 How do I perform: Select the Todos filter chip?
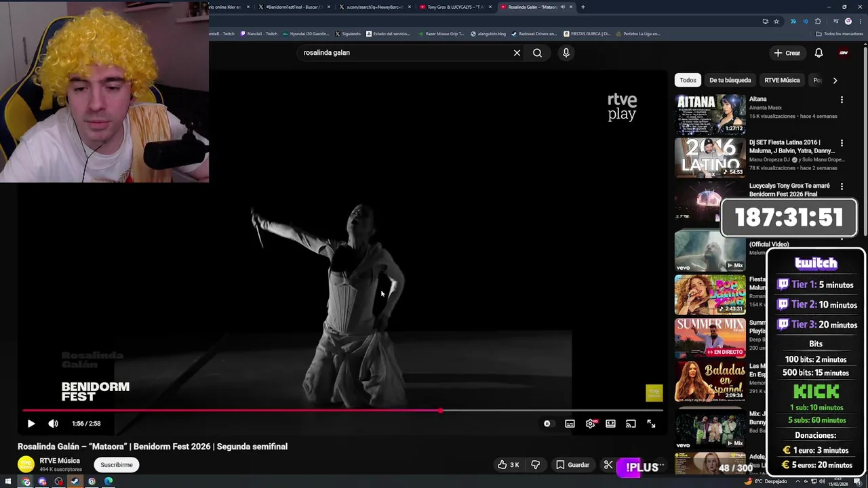[688, 80]
